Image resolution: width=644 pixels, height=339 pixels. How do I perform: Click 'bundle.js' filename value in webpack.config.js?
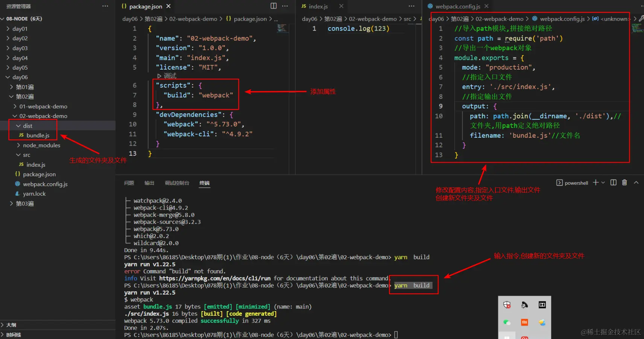coord(530,135)
